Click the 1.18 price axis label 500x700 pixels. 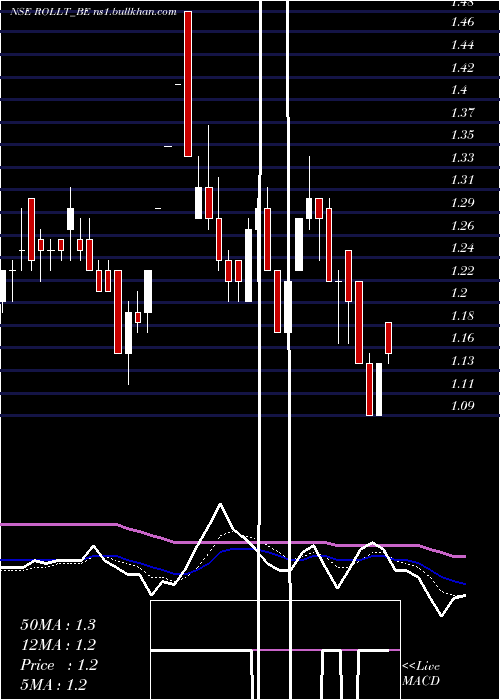pos(462,316)
